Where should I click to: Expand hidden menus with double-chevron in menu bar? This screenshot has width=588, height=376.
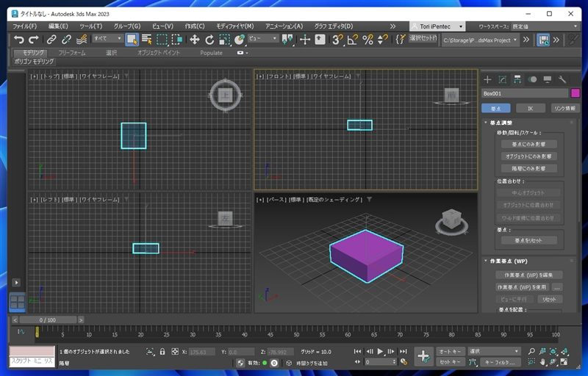(x=392, y=26)
